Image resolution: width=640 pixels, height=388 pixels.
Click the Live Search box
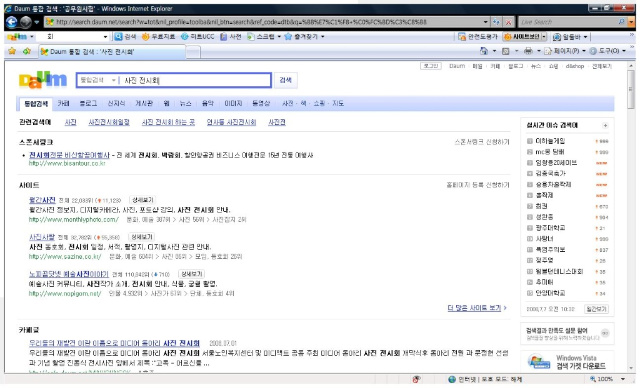[x=567, y=22]
